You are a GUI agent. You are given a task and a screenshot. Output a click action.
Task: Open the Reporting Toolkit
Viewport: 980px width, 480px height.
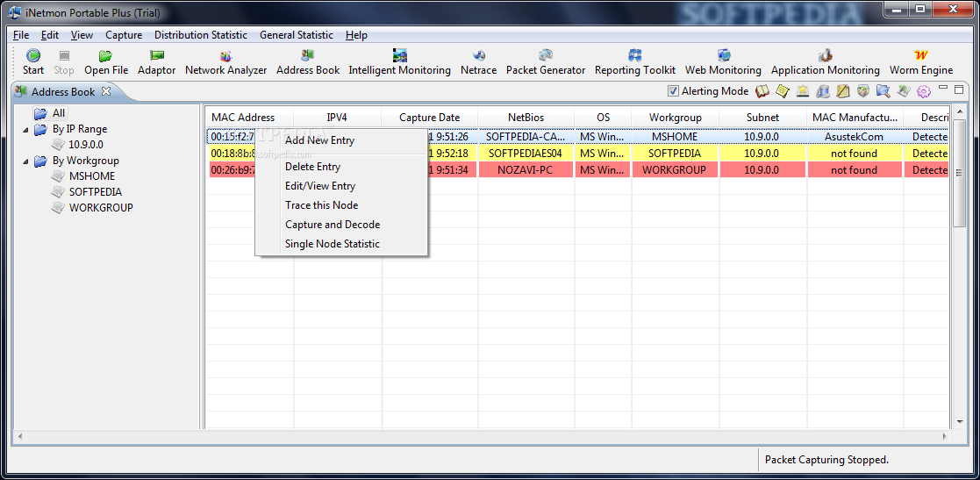coord(635,62)
